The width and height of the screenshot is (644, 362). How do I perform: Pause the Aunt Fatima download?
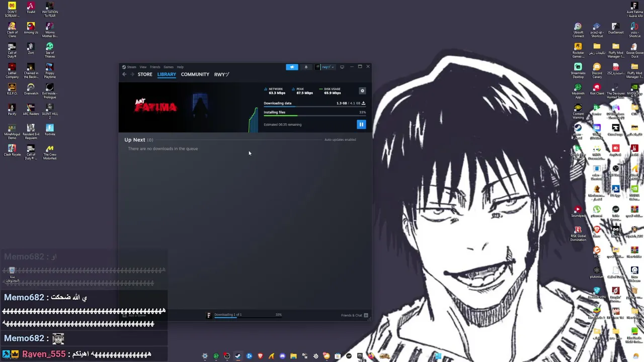[361, 124]
